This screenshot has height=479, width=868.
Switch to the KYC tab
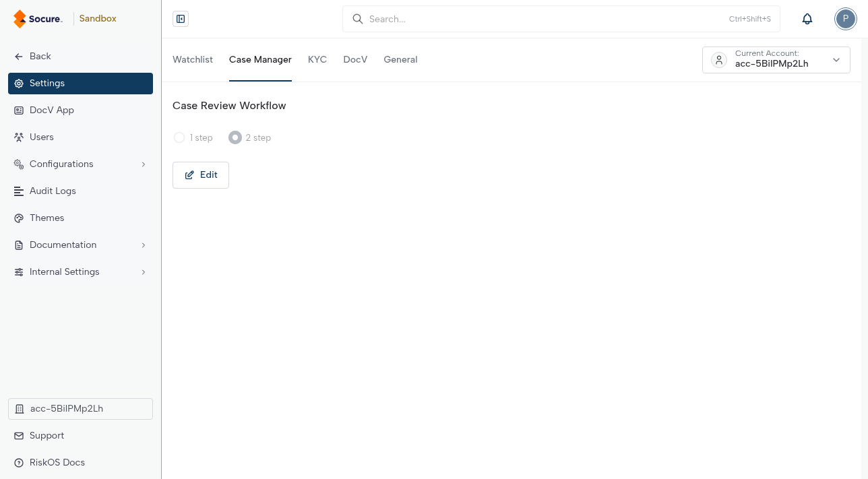pyautogui.click(x=317, y=59)
